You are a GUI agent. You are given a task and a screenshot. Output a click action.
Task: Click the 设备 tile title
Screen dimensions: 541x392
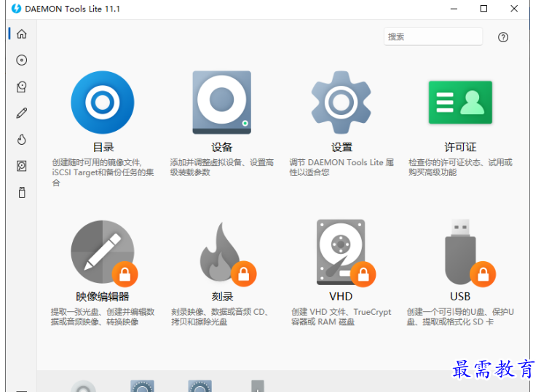point(222,148)
